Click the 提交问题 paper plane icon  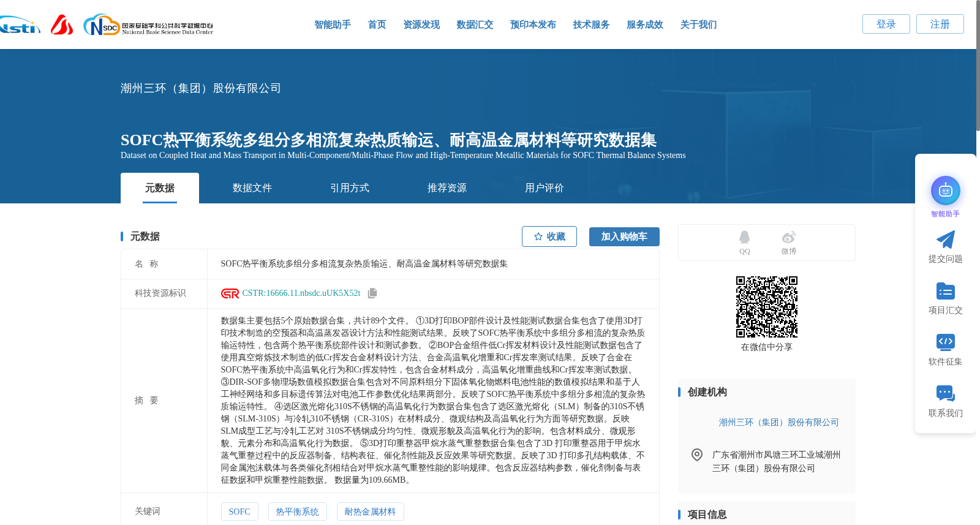pyautogui.click(x=945, y=240)
